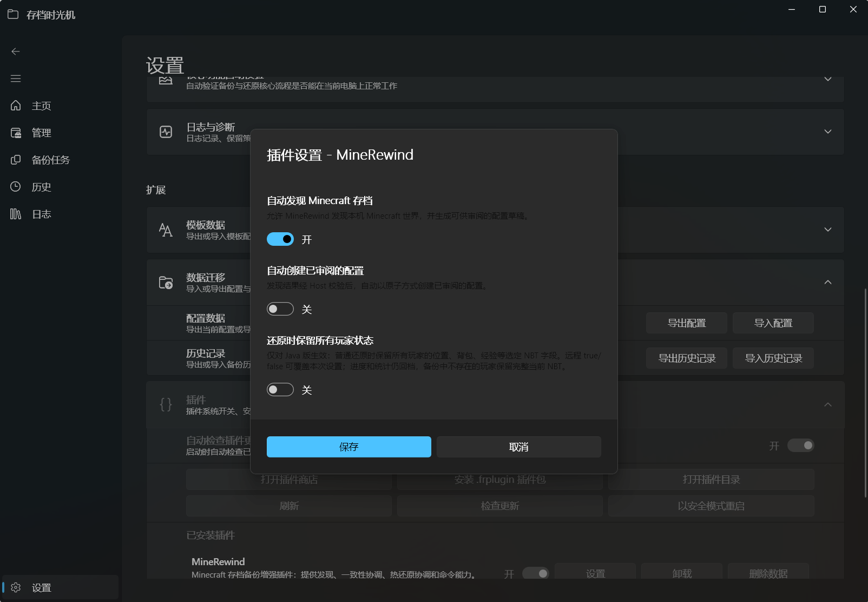
Task: Click the back arrow icon
Action: pyautogui.click(x=16, y=51)
